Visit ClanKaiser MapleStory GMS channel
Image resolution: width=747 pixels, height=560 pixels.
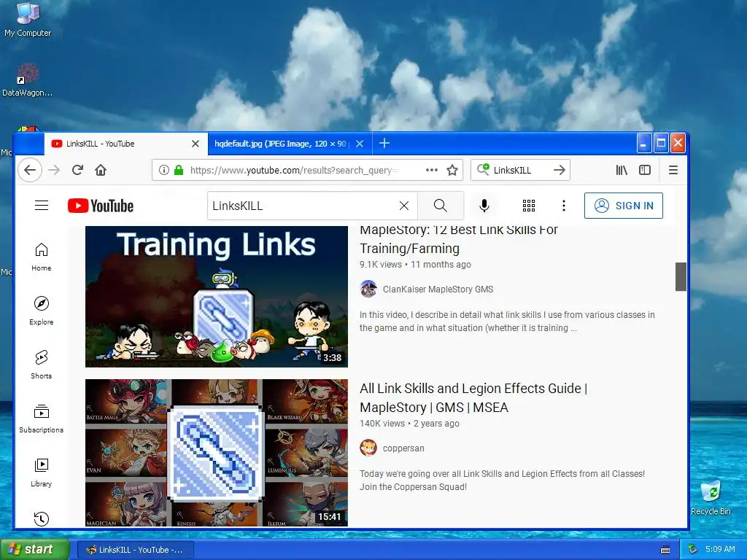438,289
